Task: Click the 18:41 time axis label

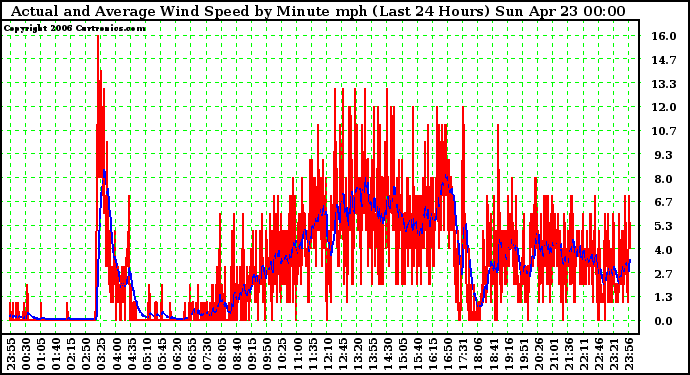Action: pos(492,354)
